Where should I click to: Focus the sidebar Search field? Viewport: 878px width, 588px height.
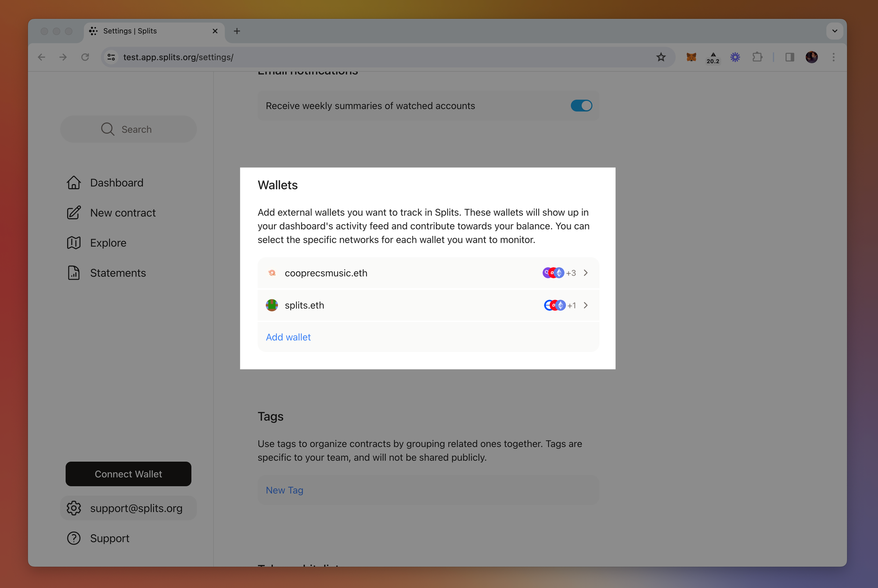pyautogui.click(x=128, y=129)
